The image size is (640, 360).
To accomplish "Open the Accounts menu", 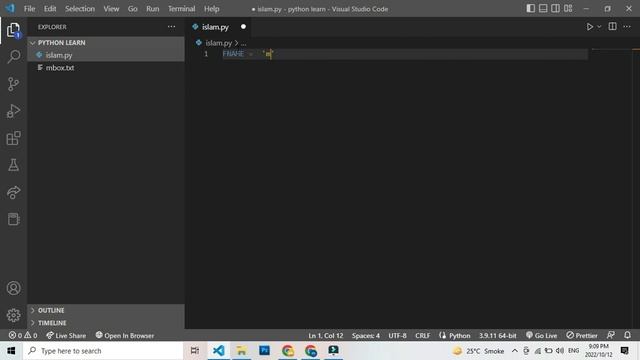I will pos(13,288).
